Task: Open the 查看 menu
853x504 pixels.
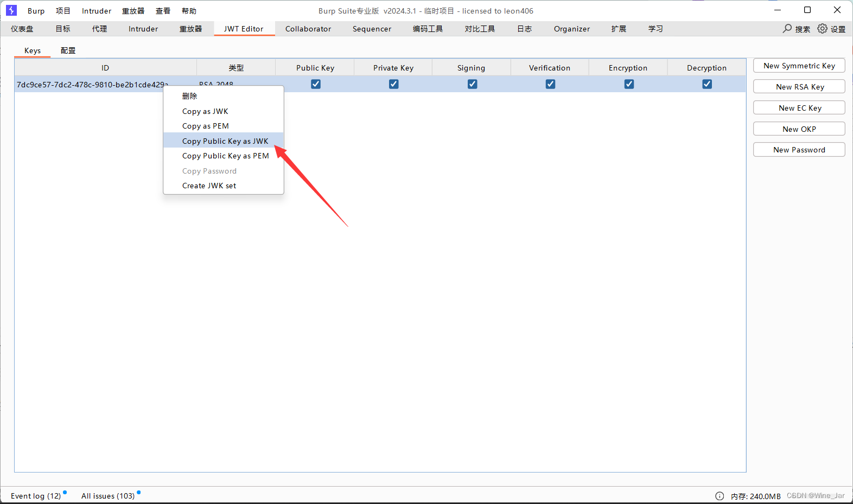Action: click(163, 11)
